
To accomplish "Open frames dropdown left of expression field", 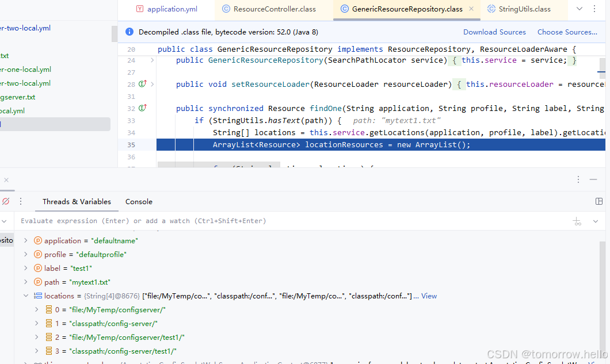I will point(4,221).
